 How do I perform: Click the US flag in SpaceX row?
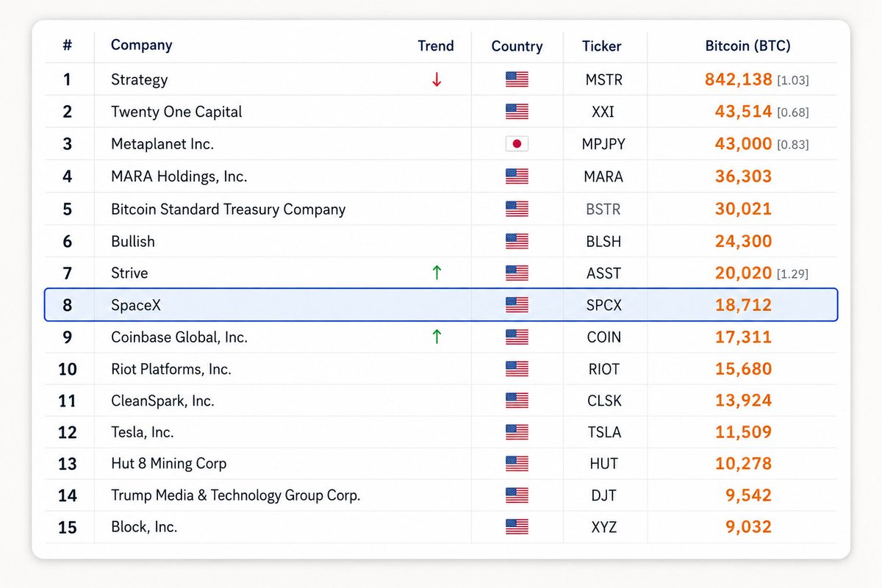517,305
